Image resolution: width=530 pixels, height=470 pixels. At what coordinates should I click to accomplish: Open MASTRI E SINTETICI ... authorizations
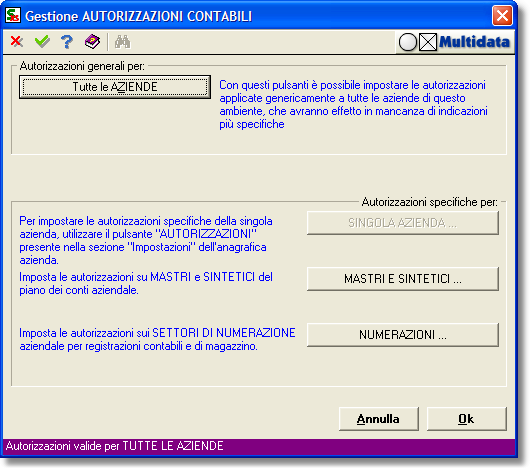(403, 279)
